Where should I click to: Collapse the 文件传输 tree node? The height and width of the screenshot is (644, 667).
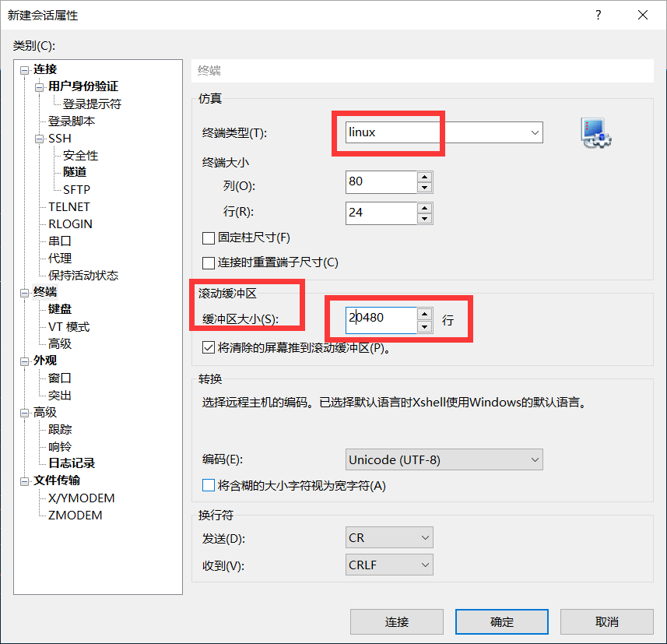click(x=24, y=481)
